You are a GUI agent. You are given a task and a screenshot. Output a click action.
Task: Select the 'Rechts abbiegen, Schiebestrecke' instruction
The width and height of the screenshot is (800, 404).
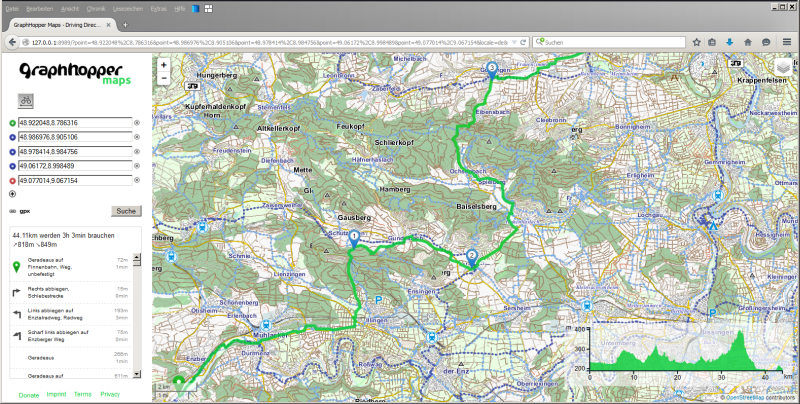[71, 292]
